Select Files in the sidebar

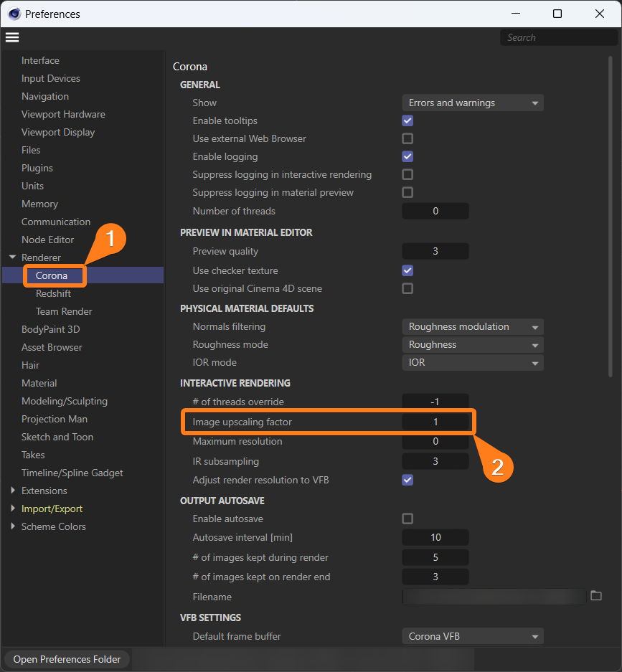pyautogui.click(x=31, y=151)
